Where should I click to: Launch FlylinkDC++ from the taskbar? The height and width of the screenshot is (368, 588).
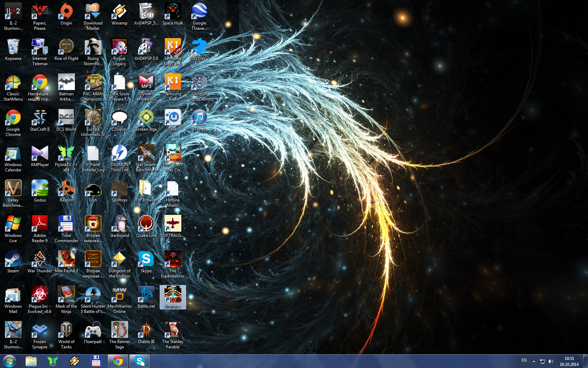[x=53, y=361]
